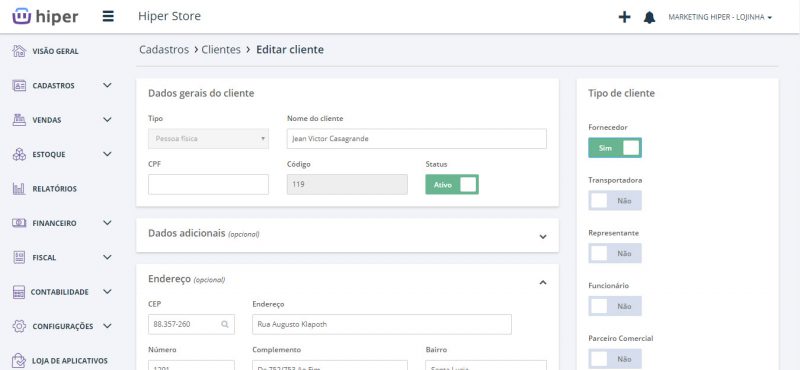Open the Marketing Hiper - Lojinha account menu
This screenshot has height=370, width=800.
[x=720, y=17]
